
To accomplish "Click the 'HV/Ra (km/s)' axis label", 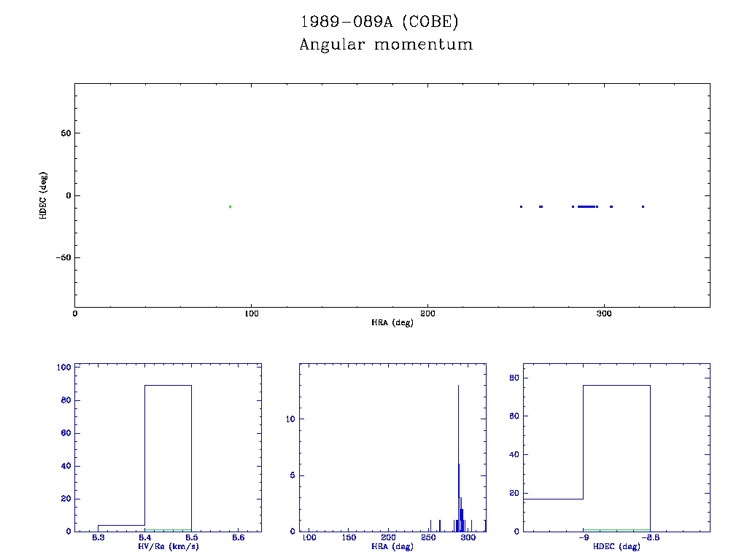I will [x=169, y=546].
